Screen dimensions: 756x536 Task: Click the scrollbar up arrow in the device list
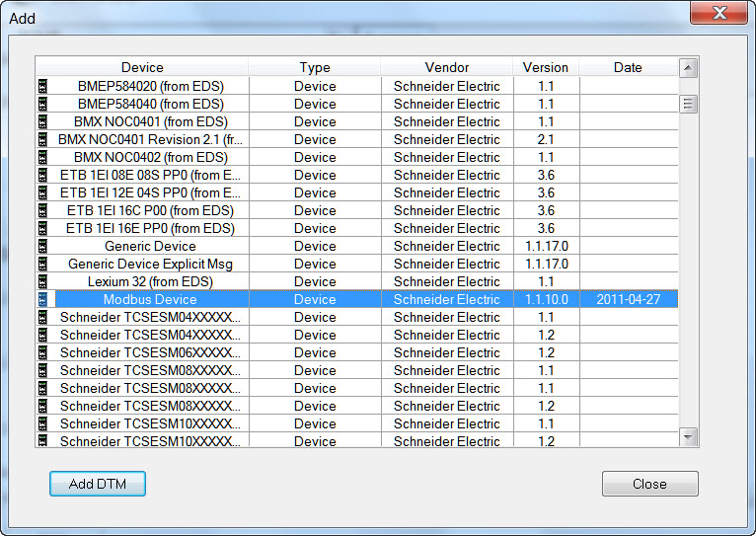(x=688, y=68)
